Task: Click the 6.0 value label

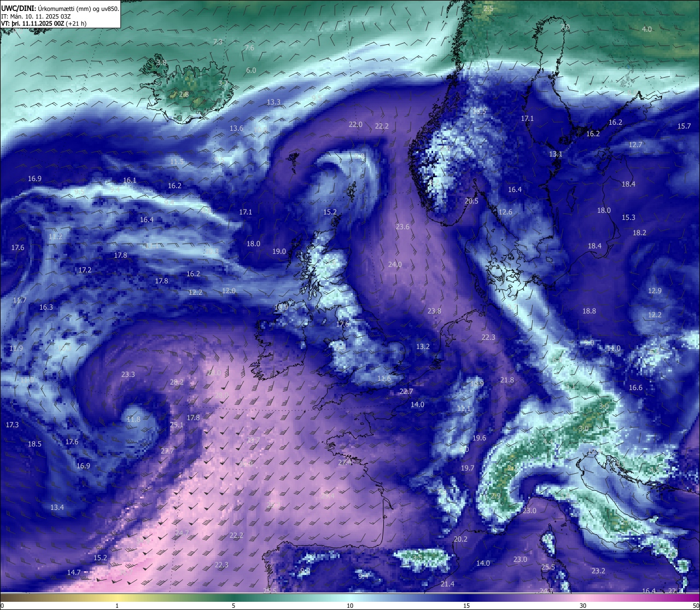Action: (x=251, y=70)
